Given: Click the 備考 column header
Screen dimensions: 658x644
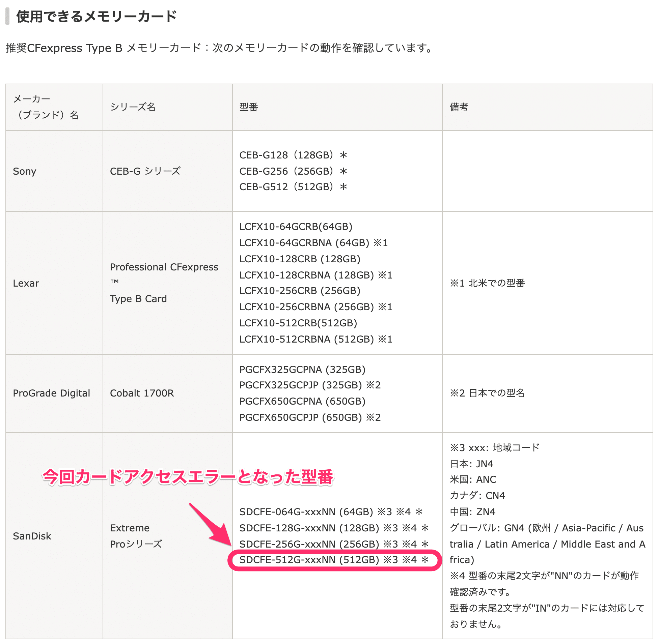Looking at the screenshot, I should coord(459,107).
